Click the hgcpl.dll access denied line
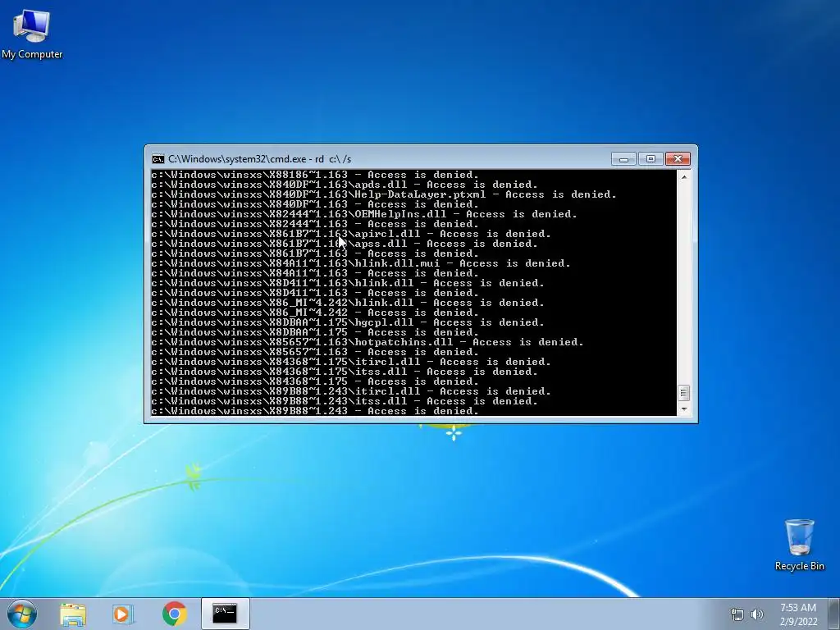Screen dimensions: 840x630 point(347,322)
